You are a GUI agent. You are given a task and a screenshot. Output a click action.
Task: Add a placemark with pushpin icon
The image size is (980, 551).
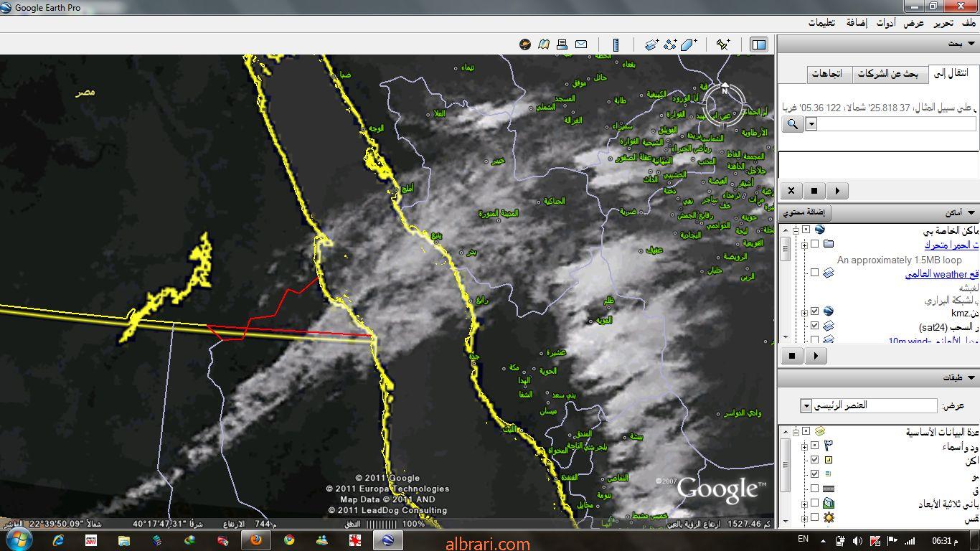[723, 44]
